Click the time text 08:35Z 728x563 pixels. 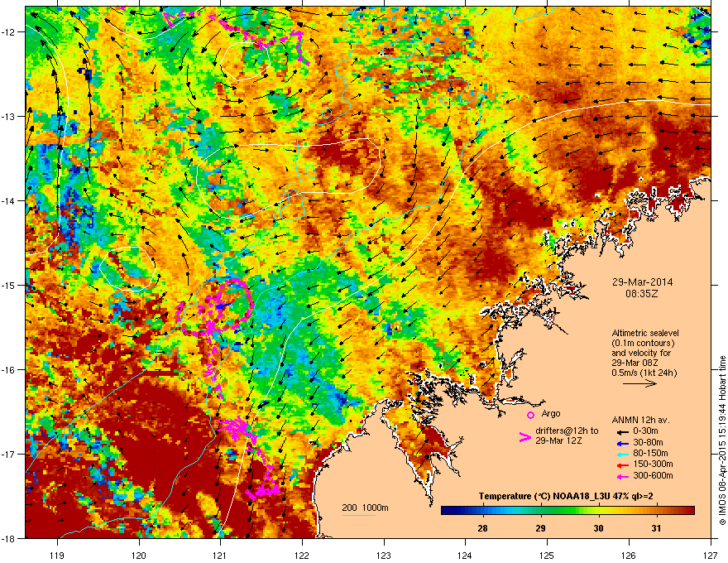click(x=642, y=294)
